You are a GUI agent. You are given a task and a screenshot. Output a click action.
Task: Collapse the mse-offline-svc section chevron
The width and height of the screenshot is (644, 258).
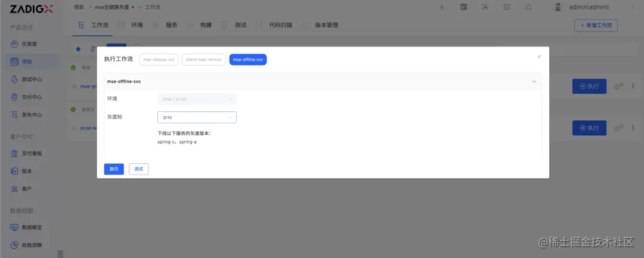click(x=534, y=82)
